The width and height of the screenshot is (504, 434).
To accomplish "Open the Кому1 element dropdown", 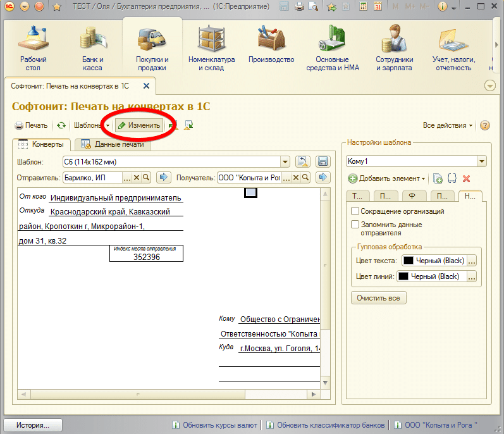I will pos(482,162).
